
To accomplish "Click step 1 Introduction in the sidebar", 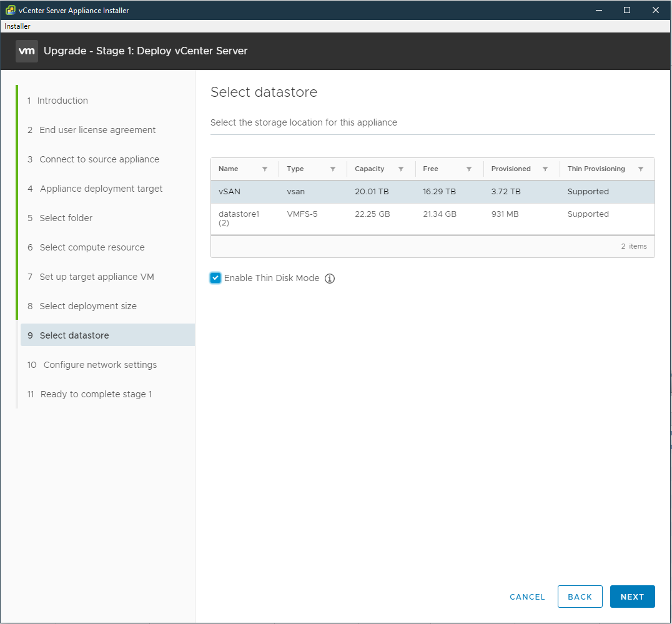I will (x=62, y=100).
